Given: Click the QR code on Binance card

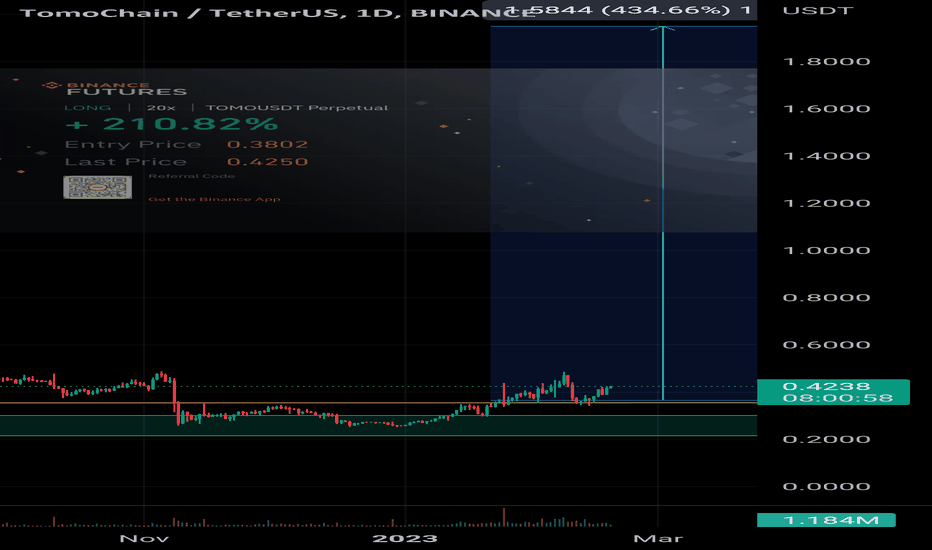Looking at the screenshot, I should [97, 187].
